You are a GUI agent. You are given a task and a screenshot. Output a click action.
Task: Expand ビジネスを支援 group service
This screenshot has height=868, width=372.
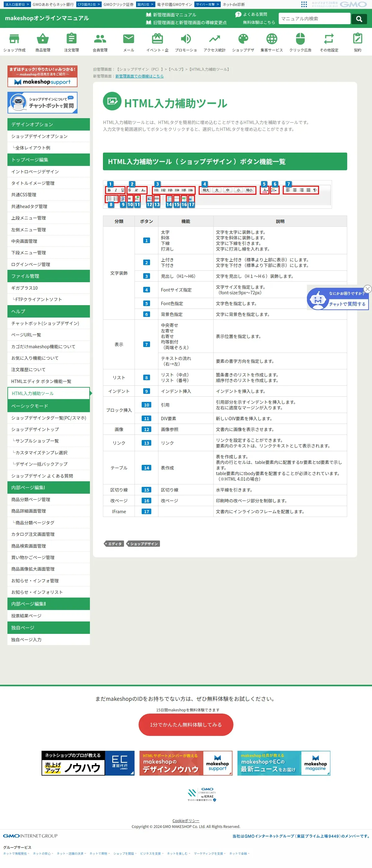[x=152, y=853]
